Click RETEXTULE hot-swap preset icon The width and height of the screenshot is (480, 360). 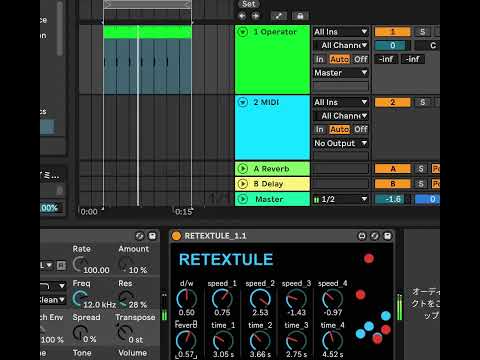point(375,236)
